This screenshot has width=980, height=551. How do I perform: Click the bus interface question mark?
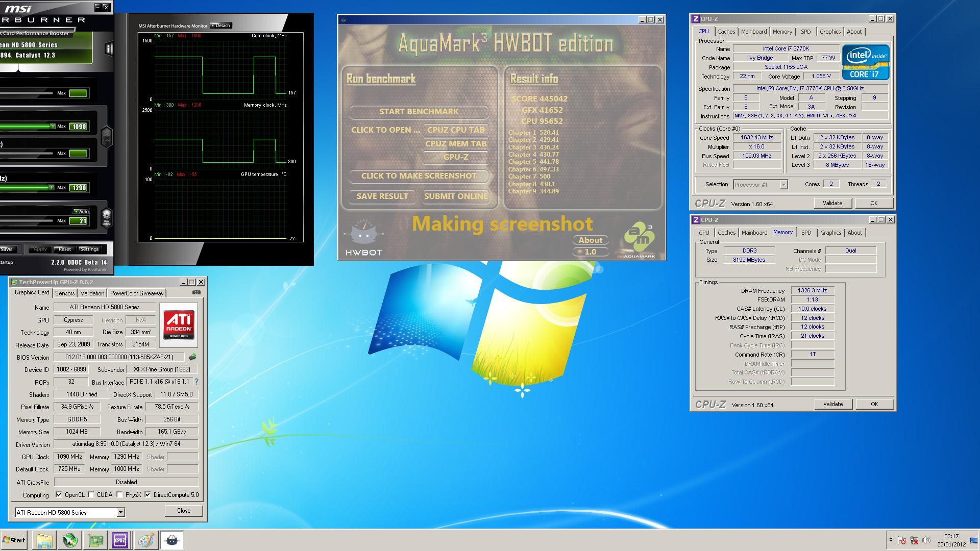(x=197, y=382)
